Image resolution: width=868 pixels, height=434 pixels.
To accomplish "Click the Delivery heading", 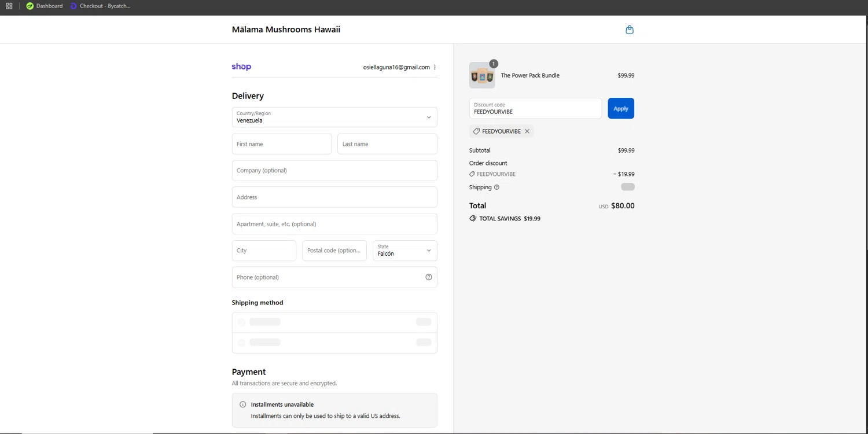I will [x=248, y=96].
